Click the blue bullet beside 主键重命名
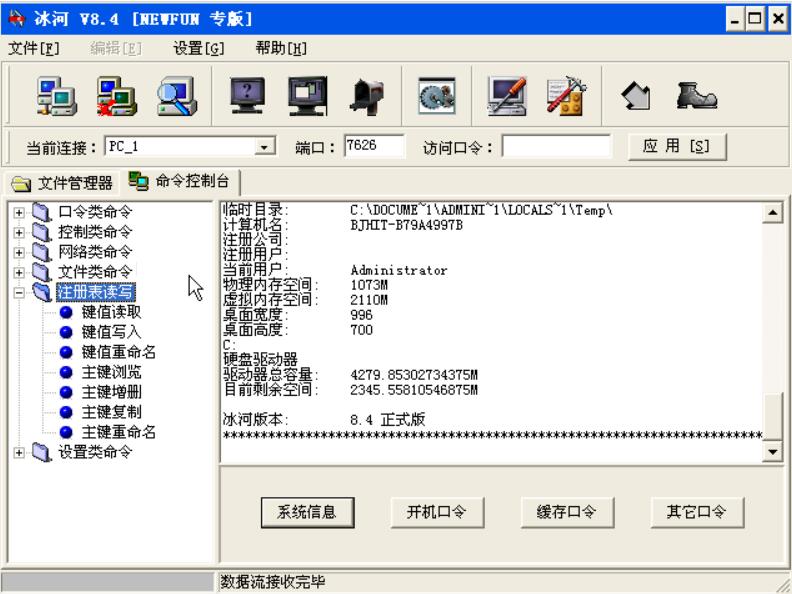The image size is (792, 594). (x=66, y=432)
